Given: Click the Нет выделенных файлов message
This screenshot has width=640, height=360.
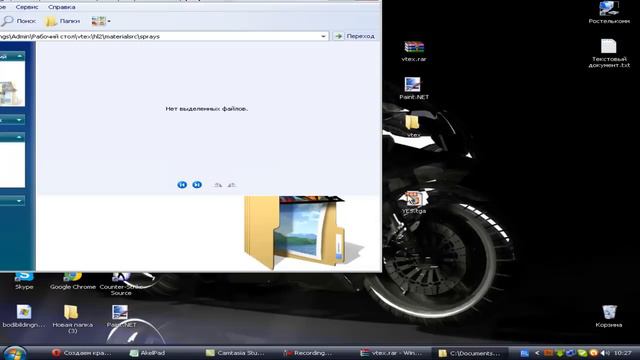Looking at the screenshot, I should [x=207, y=109].
